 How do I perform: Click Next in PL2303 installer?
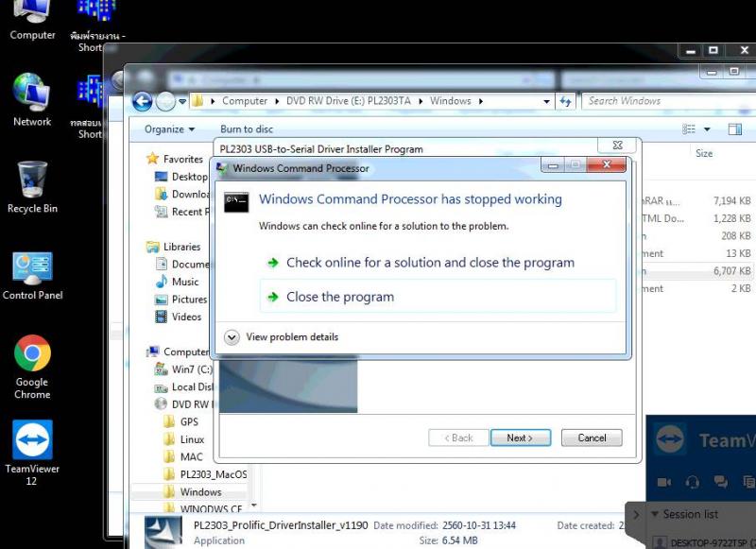[x=521, y=438]
